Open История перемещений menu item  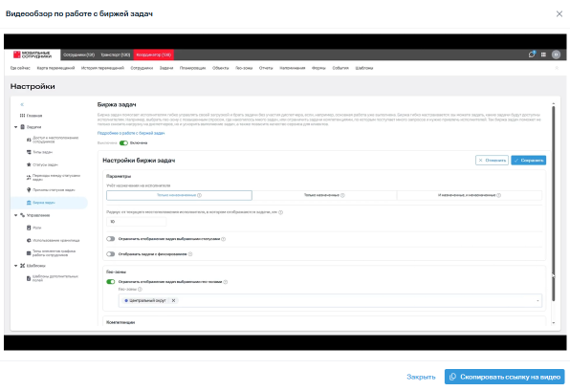coord(103,68)
